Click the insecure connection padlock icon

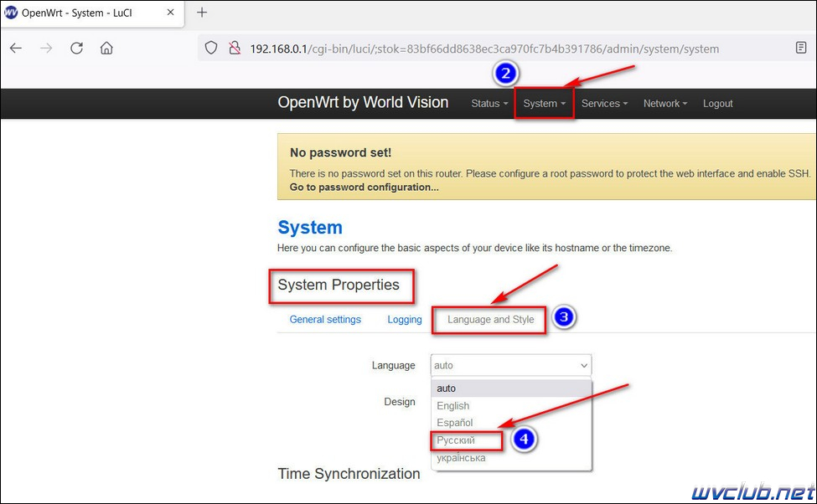[235, 49]
